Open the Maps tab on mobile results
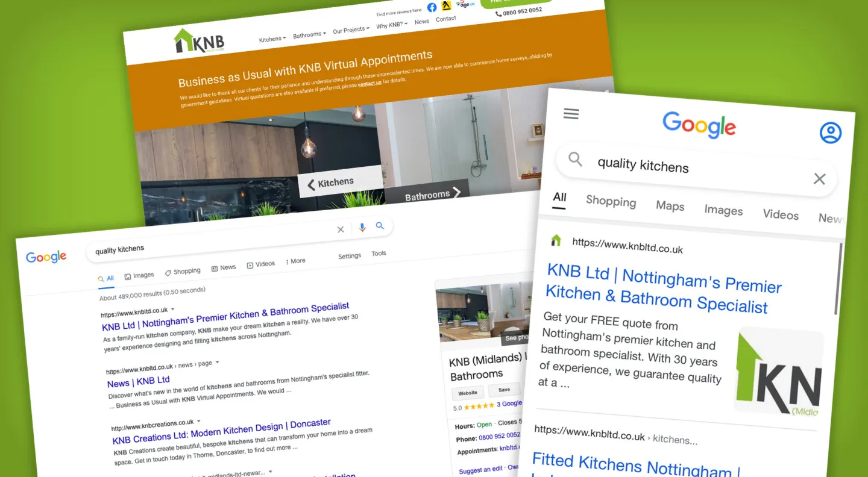868x477 pixels. click(x=670, y=206)
